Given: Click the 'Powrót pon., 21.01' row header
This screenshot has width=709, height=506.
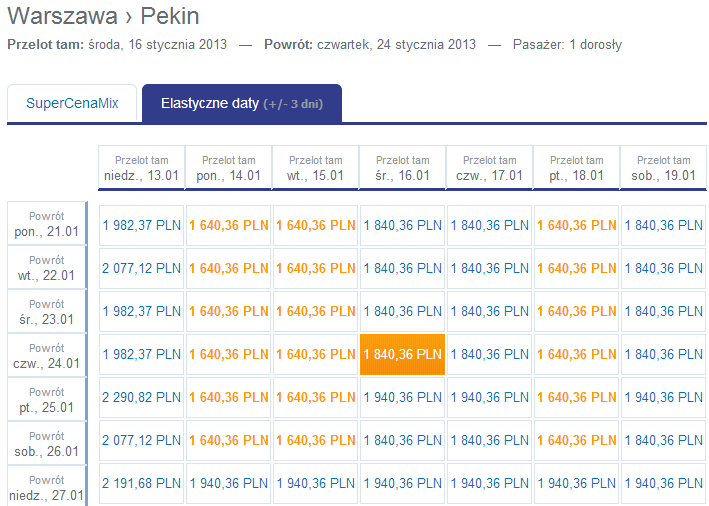Looking at the screenshot, I should (x=47, y=225).
